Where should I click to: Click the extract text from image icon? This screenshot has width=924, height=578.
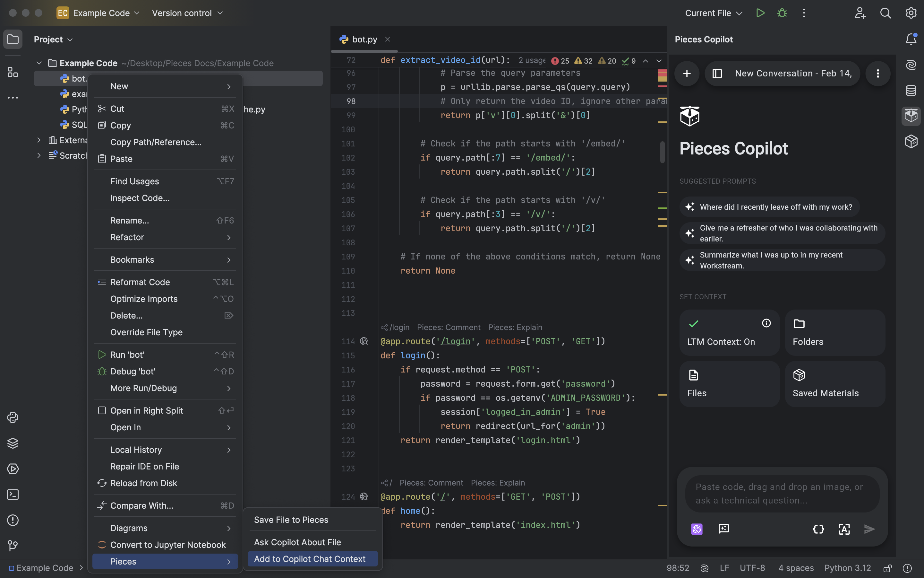[x=844, y=529]
